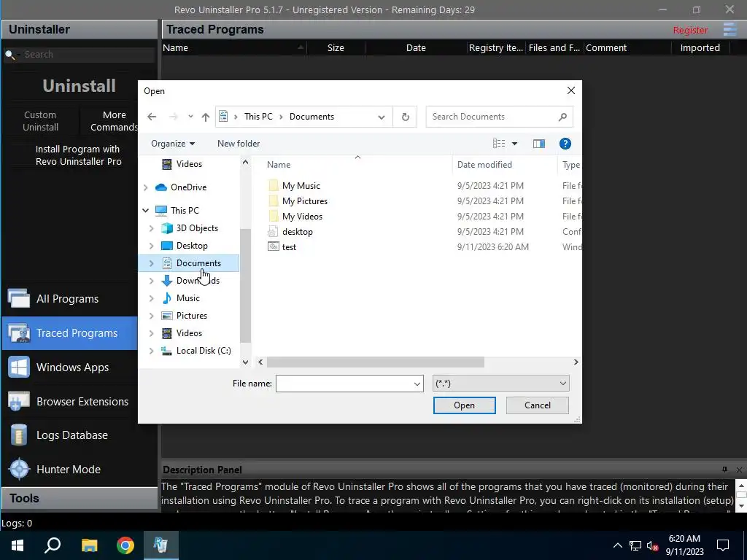Select the desktop config file icon
The image size is (747, 560).
tap(273, 232)
